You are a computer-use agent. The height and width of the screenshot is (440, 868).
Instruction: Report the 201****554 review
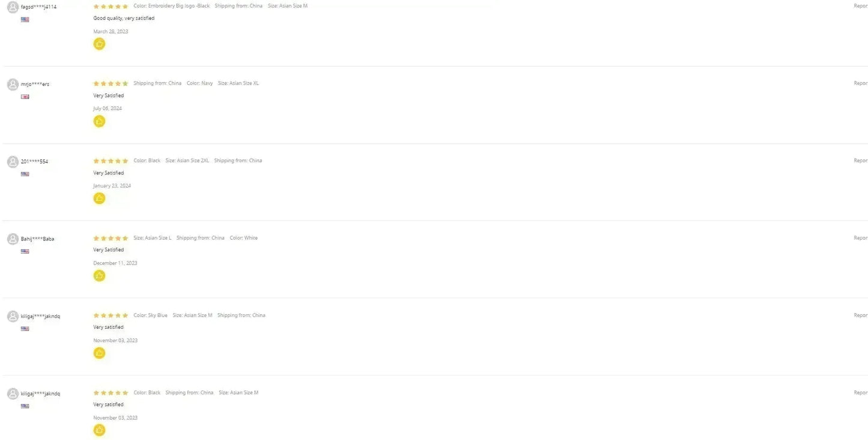[861, 160]
